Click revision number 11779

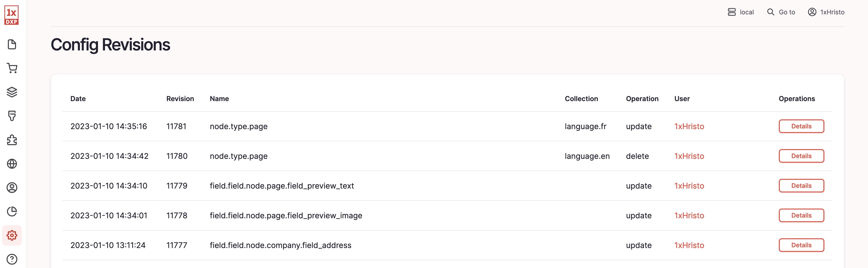pos(177,186)
